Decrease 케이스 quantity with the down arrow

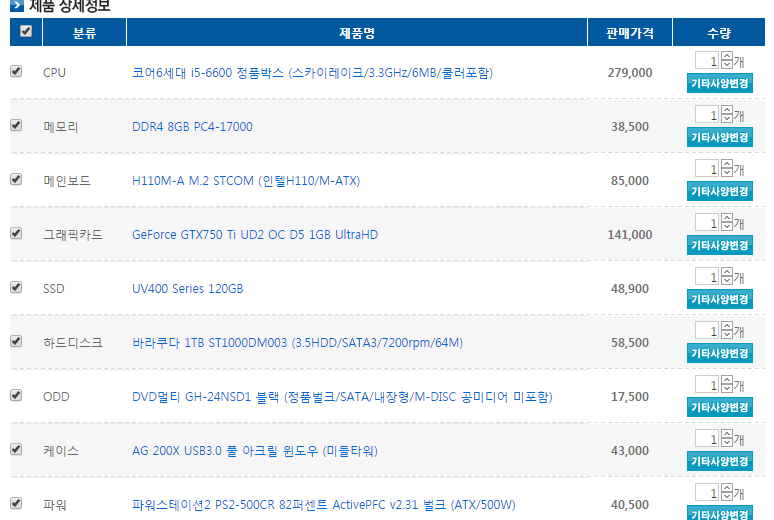[727, 442]
